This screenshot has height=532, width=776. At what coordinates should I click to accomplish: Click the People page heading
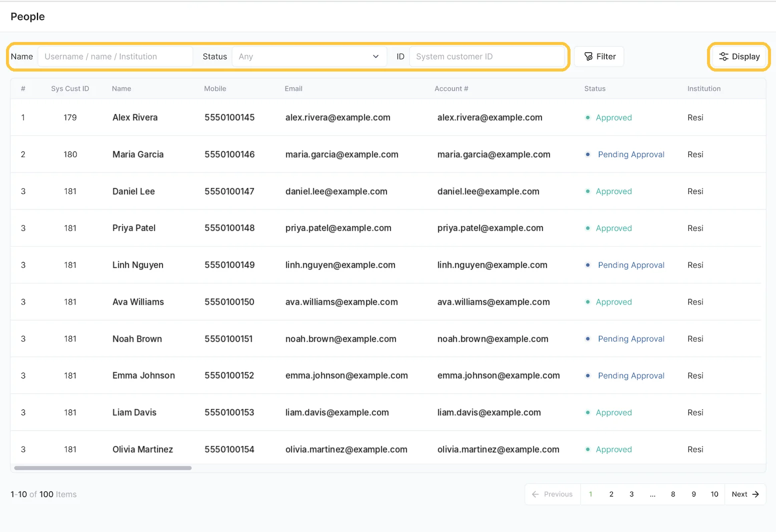27,16
